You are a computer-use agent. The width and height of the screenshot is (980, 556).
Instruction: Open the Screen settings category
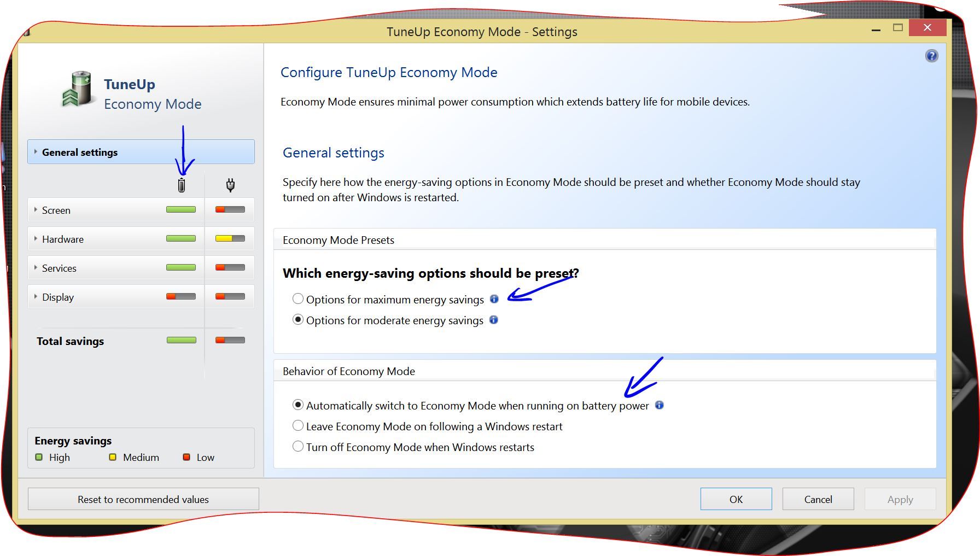point(141,210)
